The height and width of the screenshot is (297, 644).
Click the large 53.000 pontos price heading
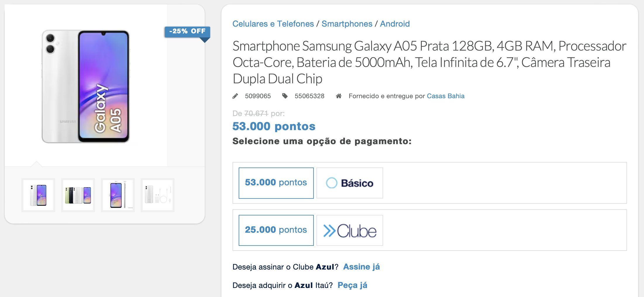(274, 126)
